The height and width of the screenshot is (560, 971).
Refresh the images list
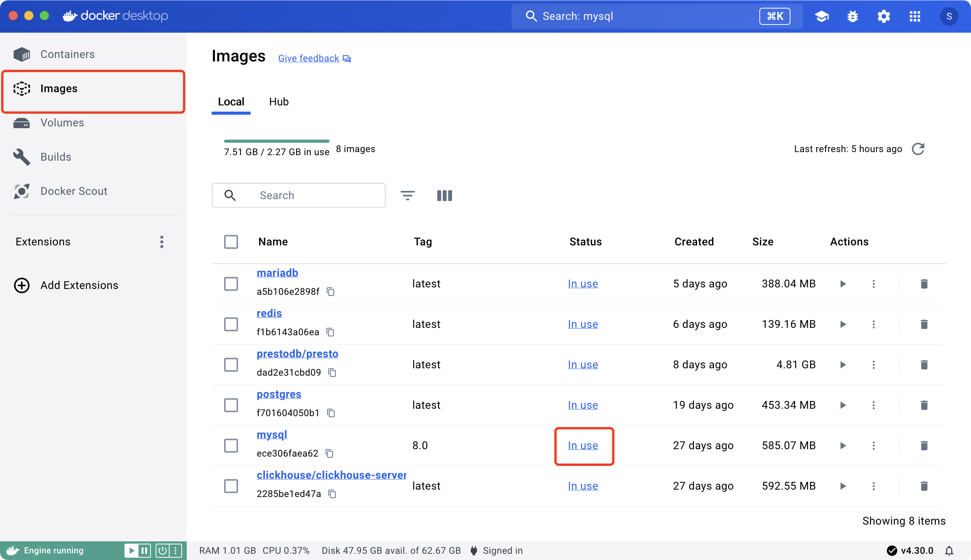pos(918,149)
